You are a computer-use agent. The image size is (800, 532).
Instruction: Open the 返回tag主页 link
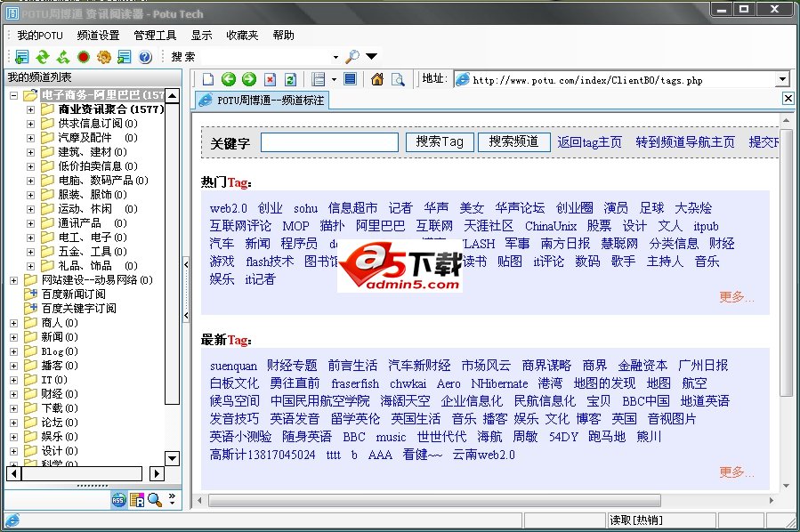(589, 142)
